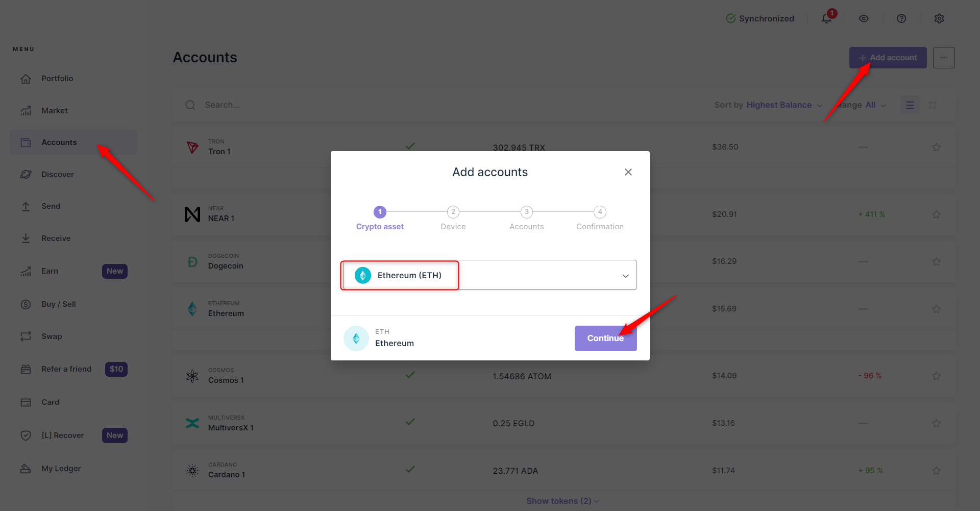Open the Ethereum (ETH) crypto asset dropdown
The image size is (980, 511).
(489, 275)
